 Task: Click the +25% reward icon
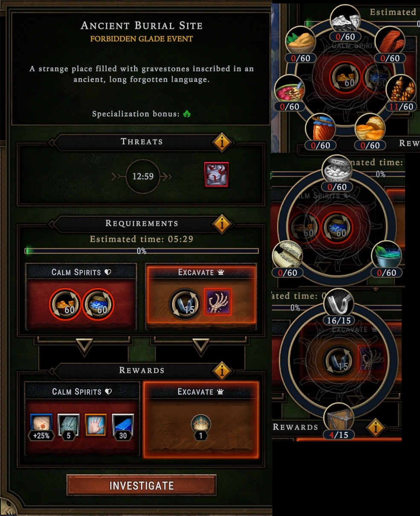[x=41, y=427]
